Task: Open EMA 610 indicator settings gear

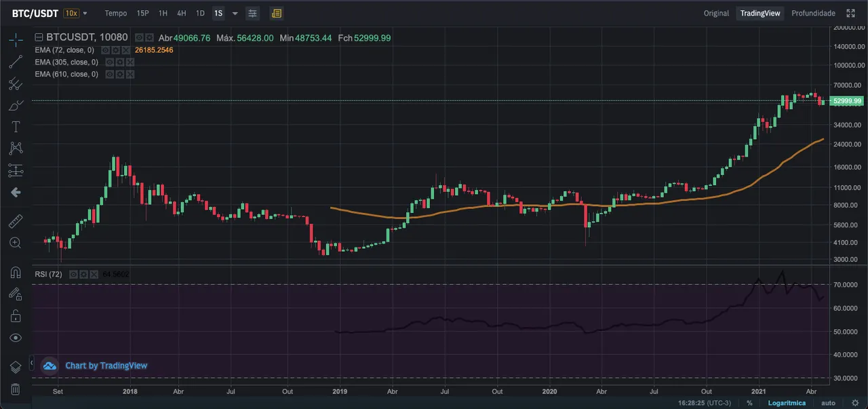Action: tap(119, 74)
